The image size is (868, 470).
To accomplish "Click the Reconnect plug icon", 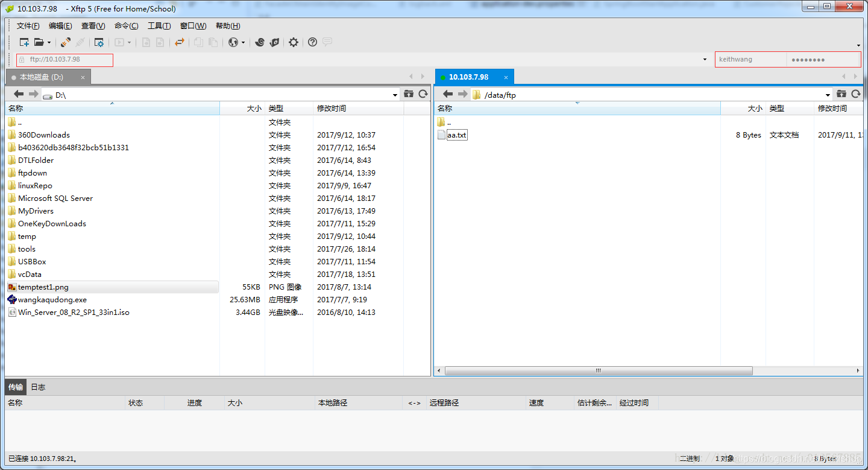I will click(66, 42).
